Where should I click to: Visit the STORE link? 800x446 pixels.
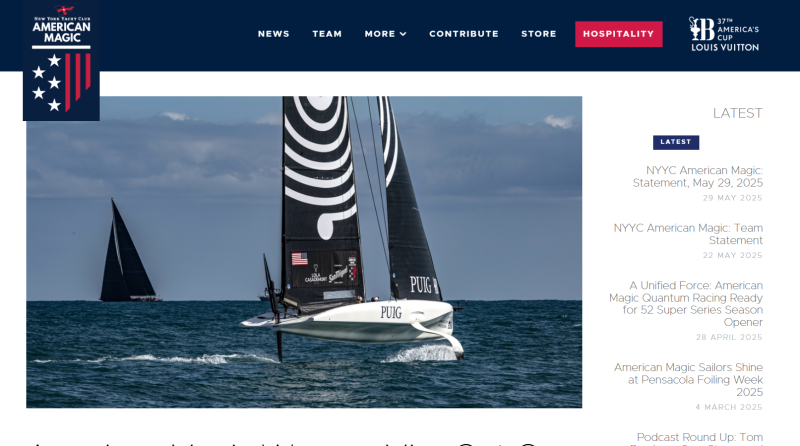pyautogui.click(x=539, y=34)
